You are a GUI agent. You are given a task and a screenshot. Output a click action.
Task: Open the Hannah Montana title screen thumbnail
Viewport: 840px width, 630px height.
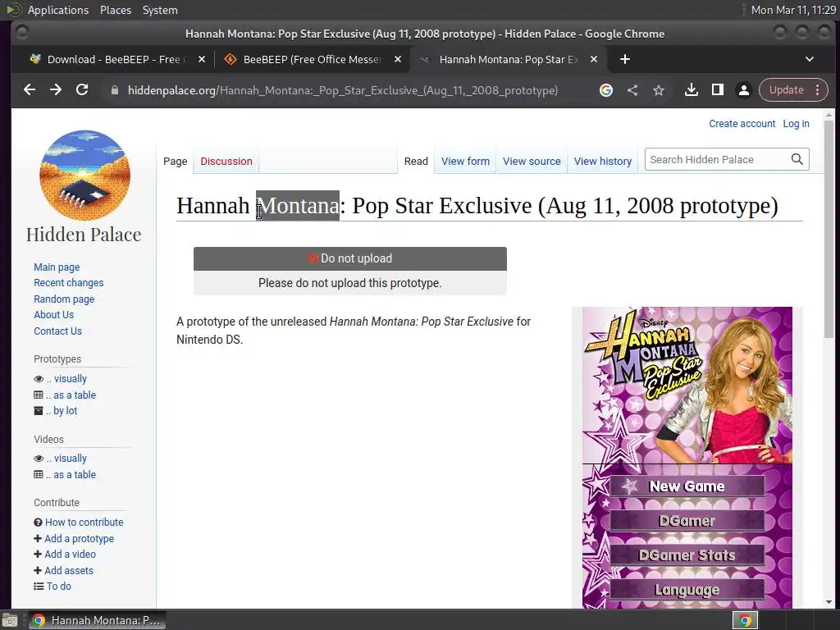tap(687, 458)
